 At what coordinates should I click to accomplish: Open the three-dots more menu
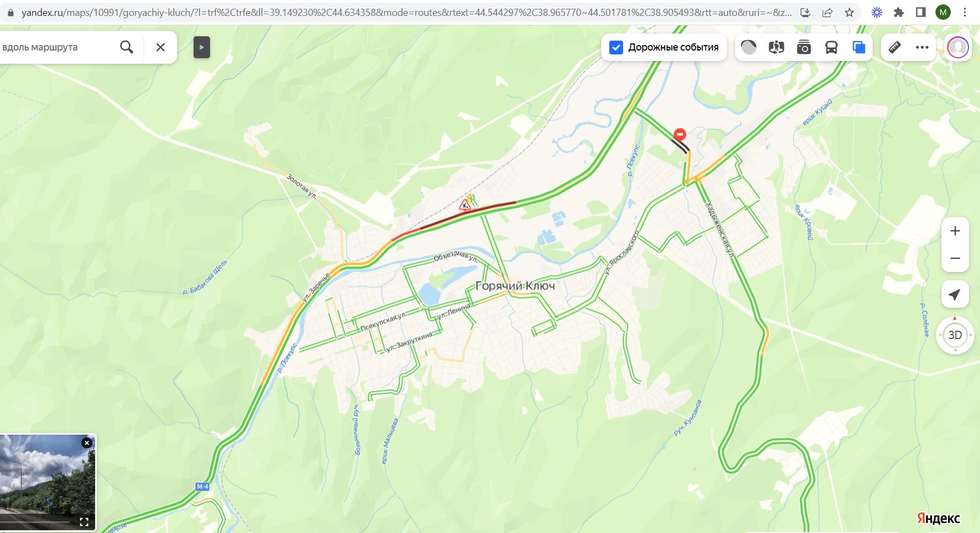click(922, 47)
